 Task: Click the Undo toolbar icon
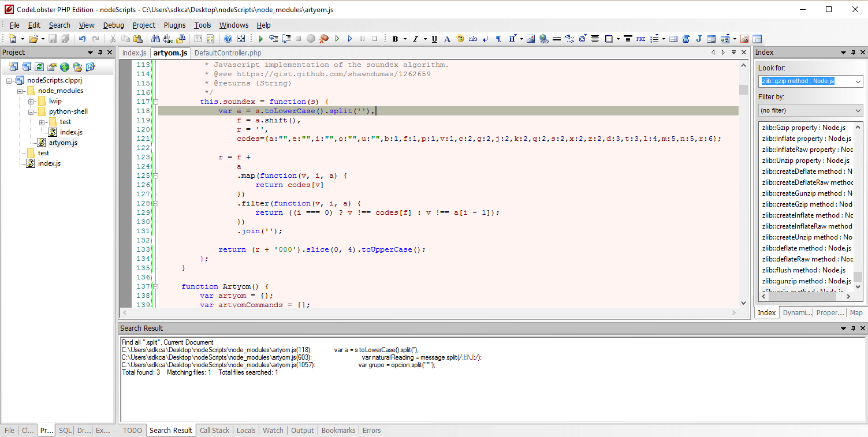81,39
